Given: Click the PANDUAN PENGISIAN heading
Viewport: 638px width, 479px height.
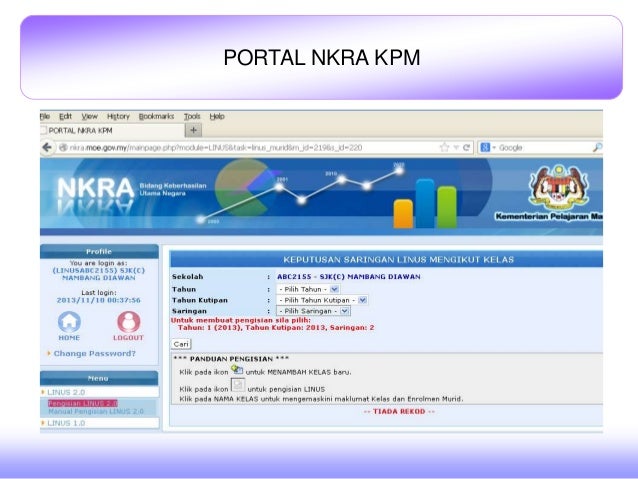Looking at the screenshot, I should [231, 359].
